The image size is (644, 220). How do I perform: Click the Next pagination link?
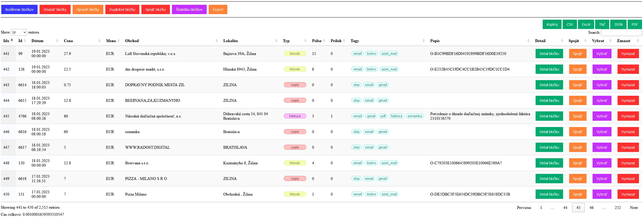pyautogui.click(x=633, y=208)
